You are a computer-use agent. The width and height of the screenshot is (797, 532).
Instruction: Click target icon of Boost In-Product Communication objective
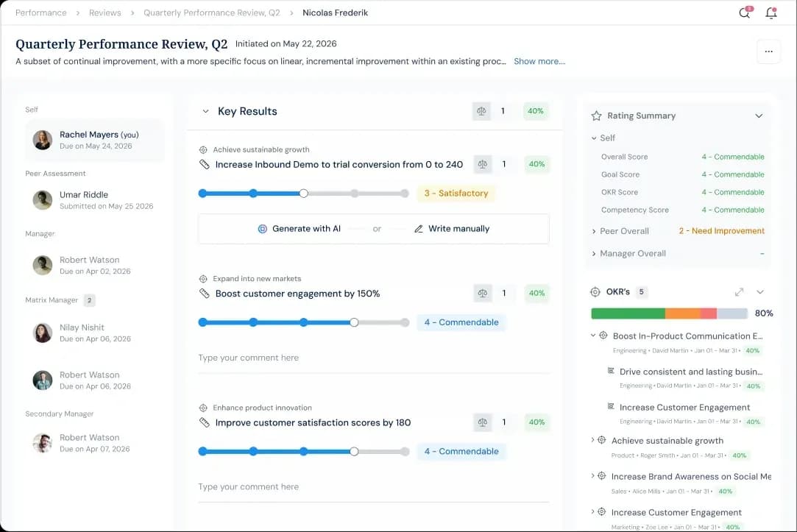point(603,336)
